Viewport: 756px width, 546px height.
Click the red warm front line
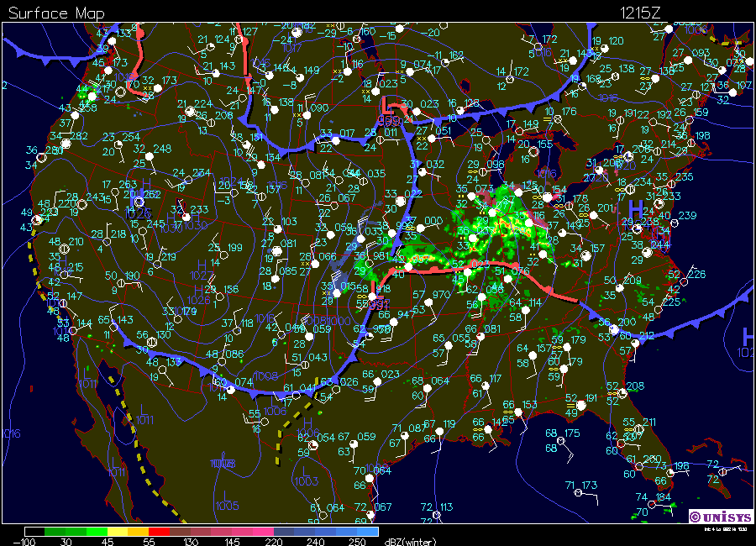tap(470, 267)
